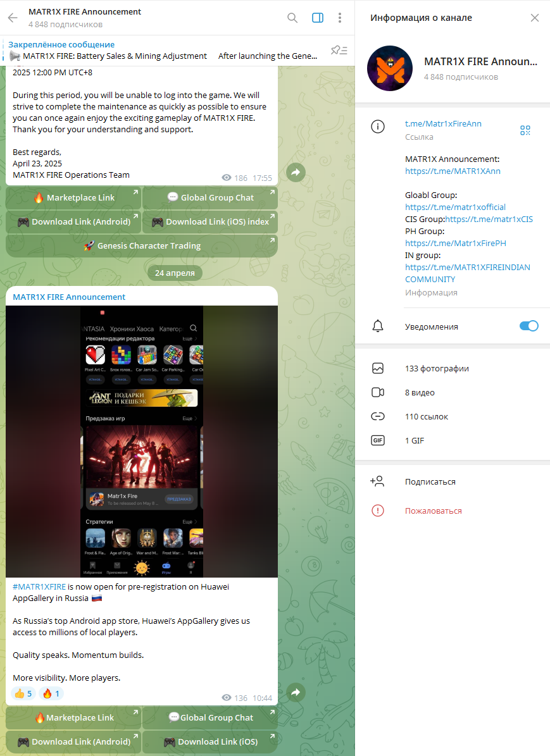Open Download Link (iOS) under Huawei post
The image size is (550, 756).
click(210, 742)
